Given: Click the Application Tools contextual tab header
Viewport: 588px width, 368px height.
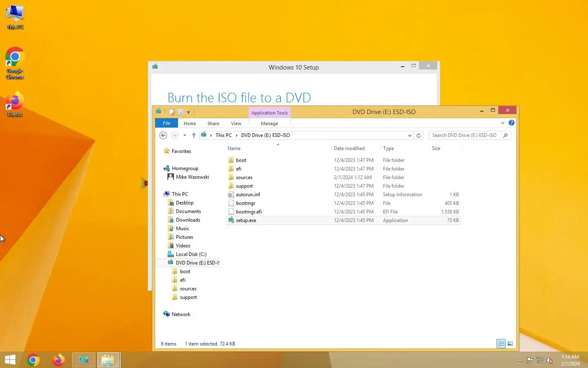Looking at the screenshot, I should tap(269, 113).
